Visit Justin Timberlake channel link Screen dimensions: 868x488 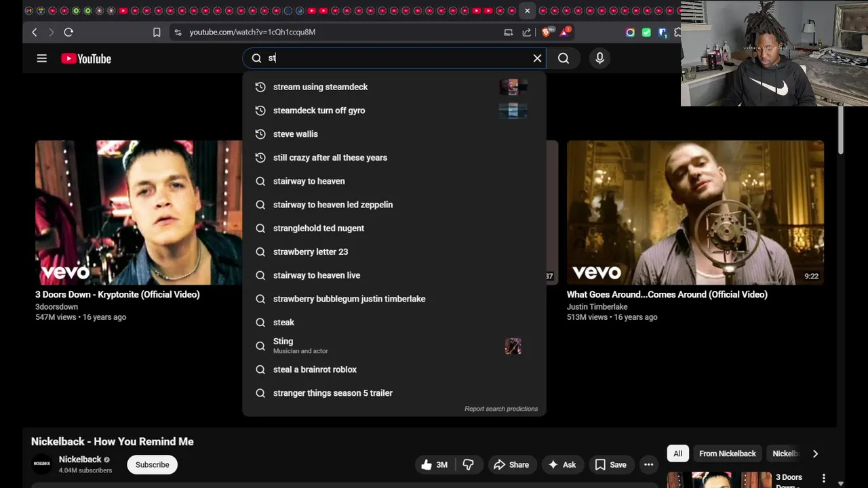[597, 307]
